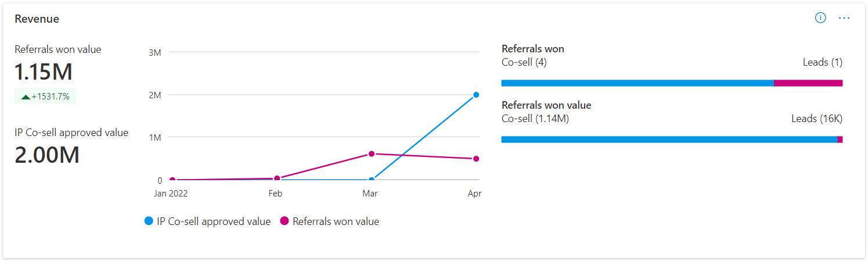Select the March blue data point

point(372,180)
